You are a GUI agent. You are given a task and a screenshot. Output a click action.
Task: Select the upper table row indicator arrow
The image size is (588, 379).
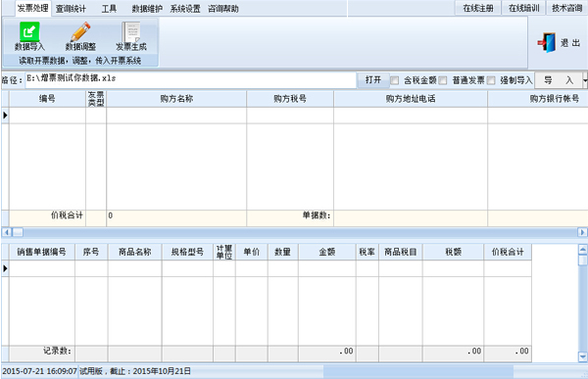point(5,116)
